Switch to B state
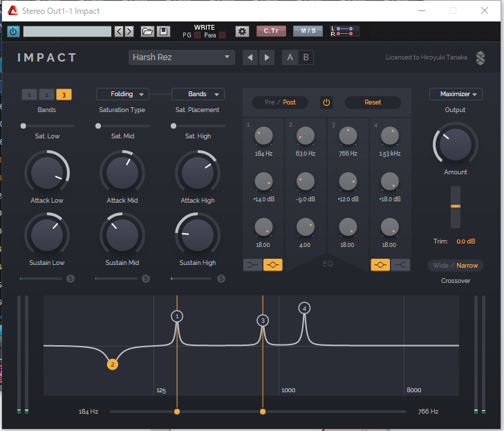This screenshot has width=504, height=431. click(306, 57)
